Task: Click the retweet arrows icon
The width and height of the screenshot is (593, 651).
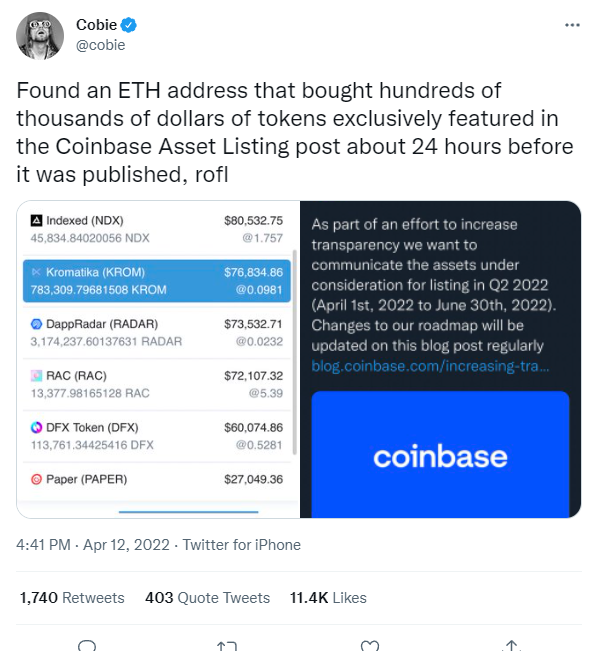Action: point(227,646)
